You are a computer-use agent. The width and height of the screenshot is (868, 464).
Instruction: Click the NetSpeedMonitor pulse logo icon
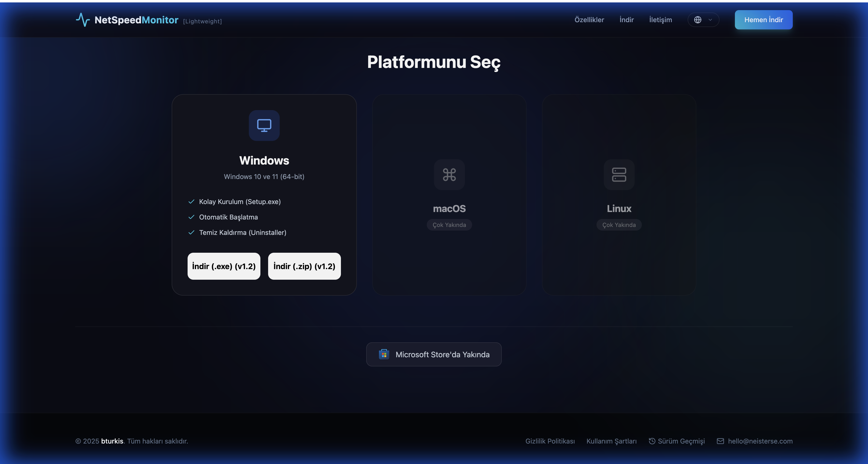pyautogui.click(x=82, y=20)
